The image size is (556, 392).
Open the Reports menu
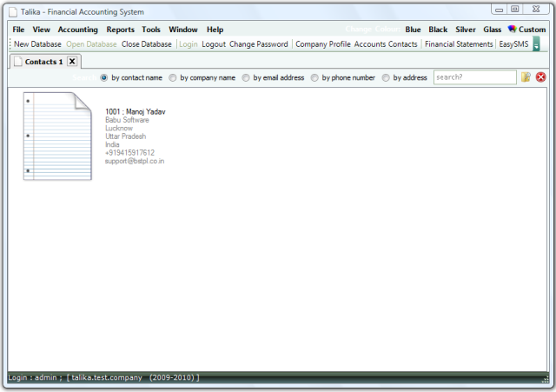[120, 30]
